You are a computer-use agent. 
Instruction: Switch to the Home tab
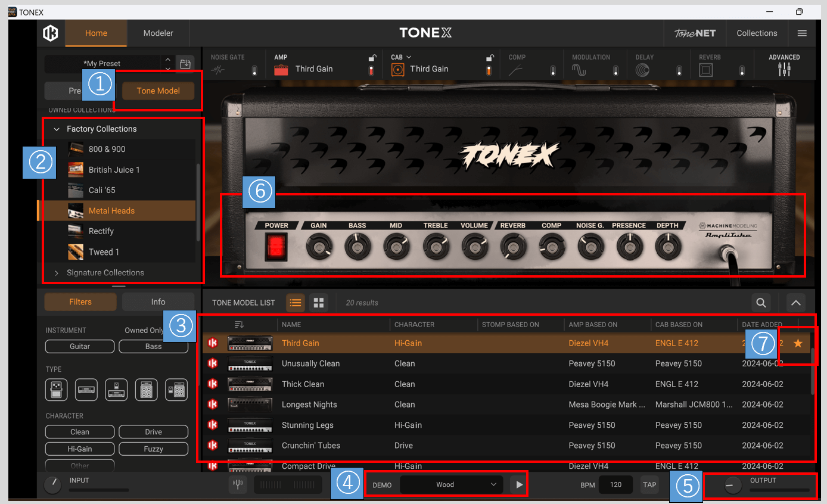[96, 33]
